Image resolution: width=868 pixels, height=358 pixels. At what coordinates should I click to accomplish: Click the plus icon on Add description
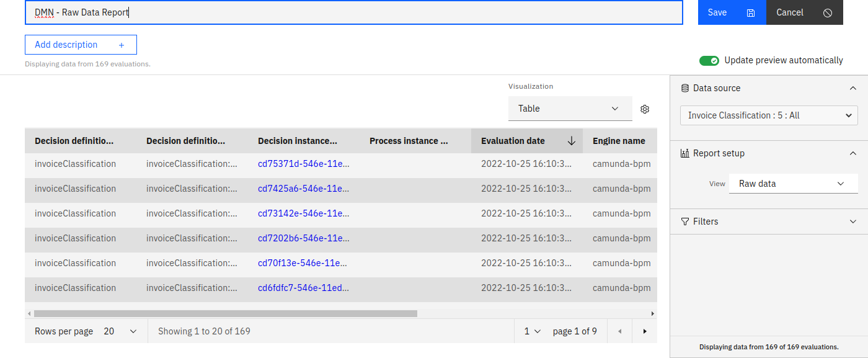point(122,44)
